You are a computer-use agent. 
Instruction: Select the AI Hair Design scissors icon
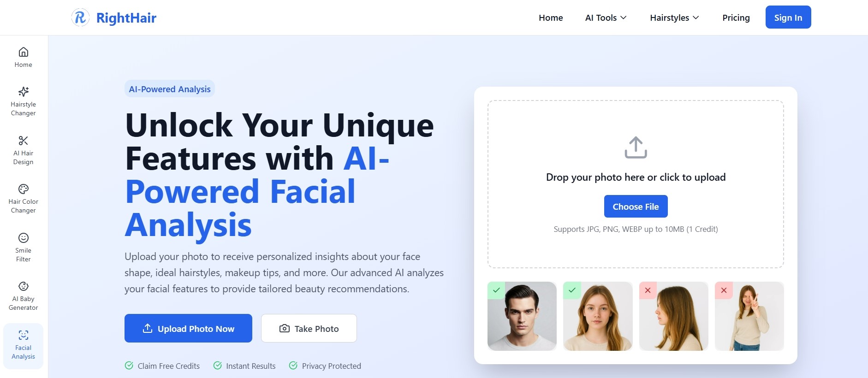23,141
